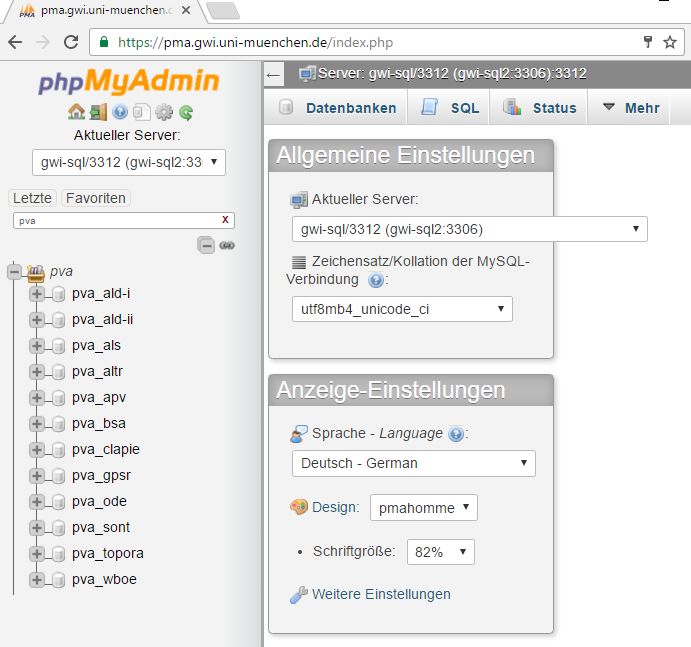Hide navigation panel with left arrow button
691x647 pixels.
[273, 75]
